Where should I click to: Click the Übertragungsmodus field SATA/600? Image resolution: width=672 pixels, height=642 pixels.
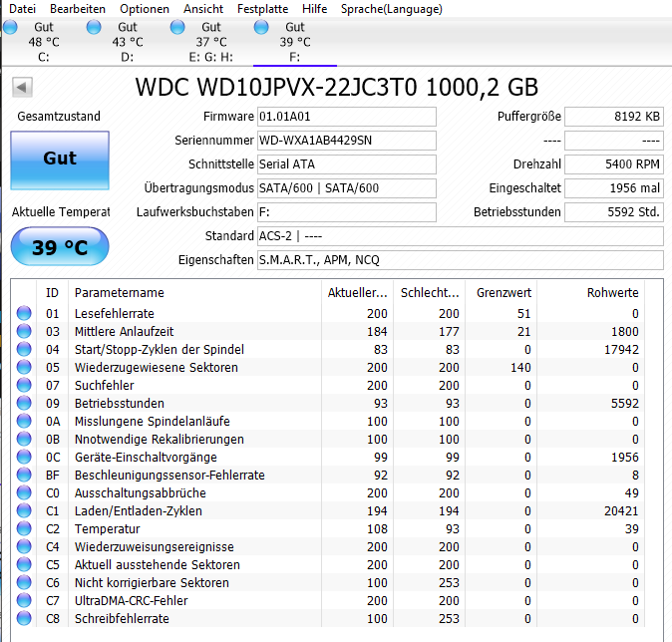click(x=346, y=188)
